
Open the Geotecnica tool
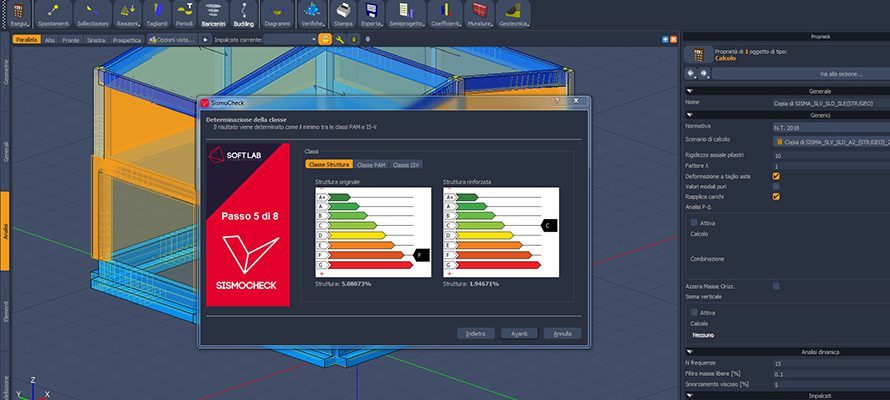pos(513,14)
